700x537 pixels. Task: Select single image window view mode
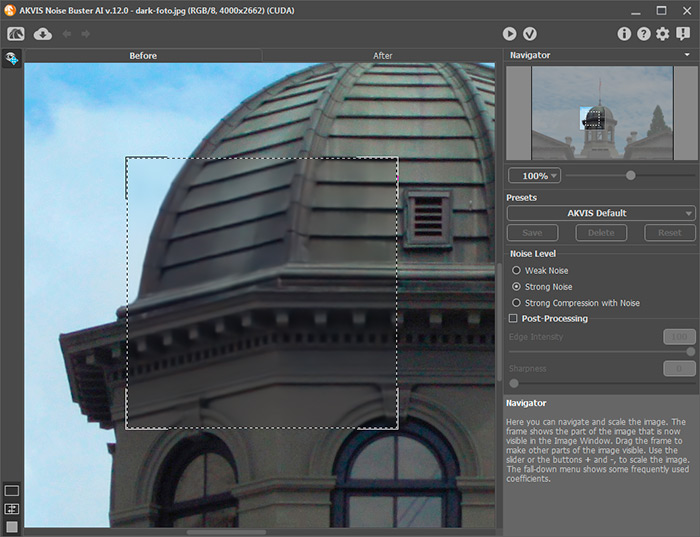12,491
